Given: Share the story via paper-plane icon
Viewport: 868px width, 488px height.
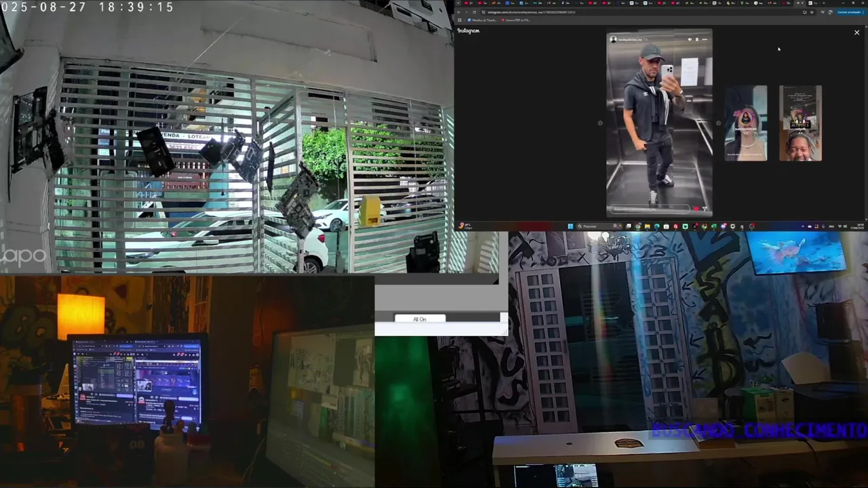Looking at the screenshot, I should point(705,209).
